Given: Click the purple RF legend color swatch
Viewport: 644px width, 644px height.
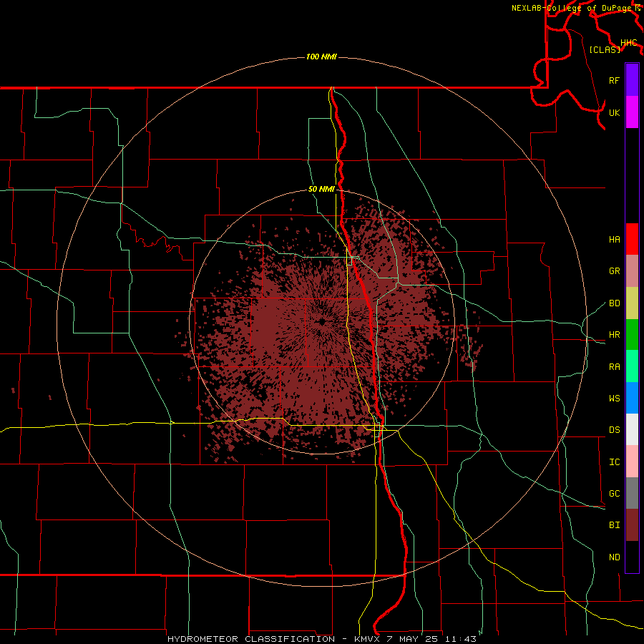Looking at the screenshot, I should click(632, 80).
